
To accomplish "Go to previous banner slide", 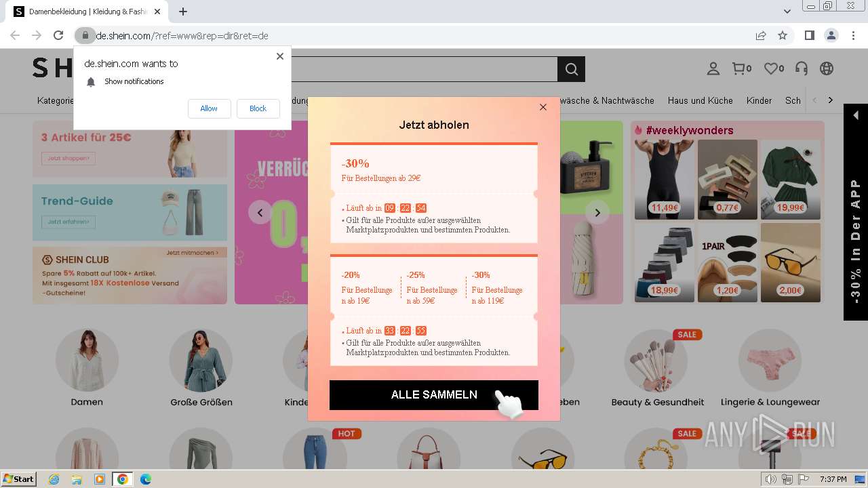I will [x=260, y=212].
